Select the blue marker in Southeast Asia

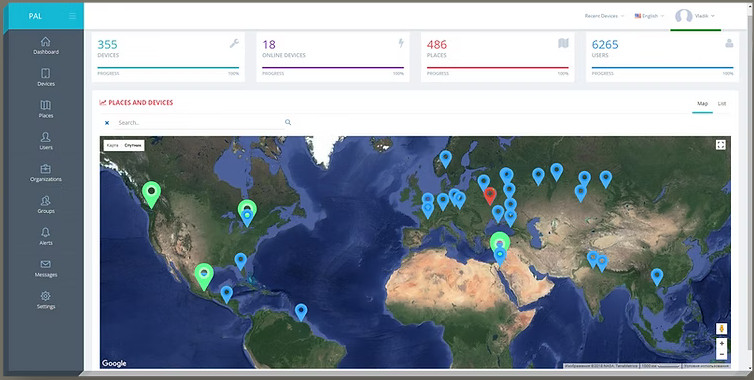[657, 277]
